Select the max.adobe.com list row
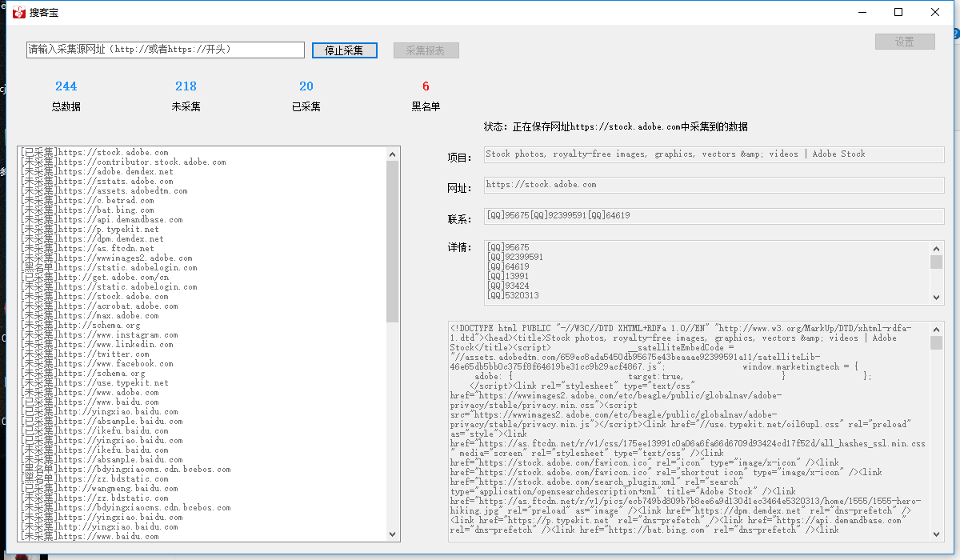The width and height of the screenshot is (960, 560). coord(203,315)
